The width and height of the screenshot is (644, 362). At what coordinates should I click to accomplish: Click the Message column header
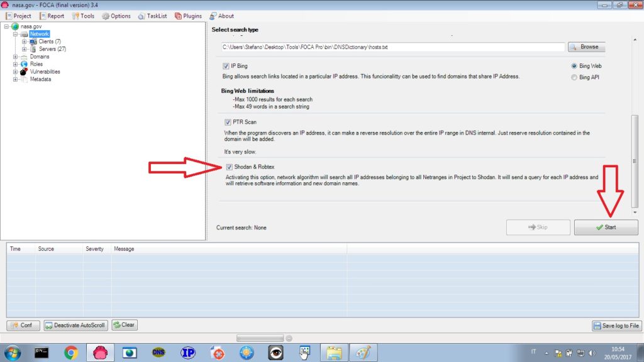(x=229, y=249)
